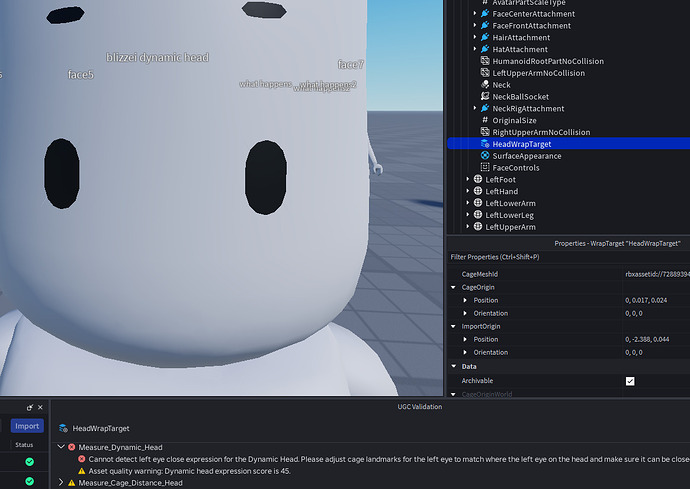Select OriginalSize in the Explorer
690x489 pixels.
[x=514, y=121]
